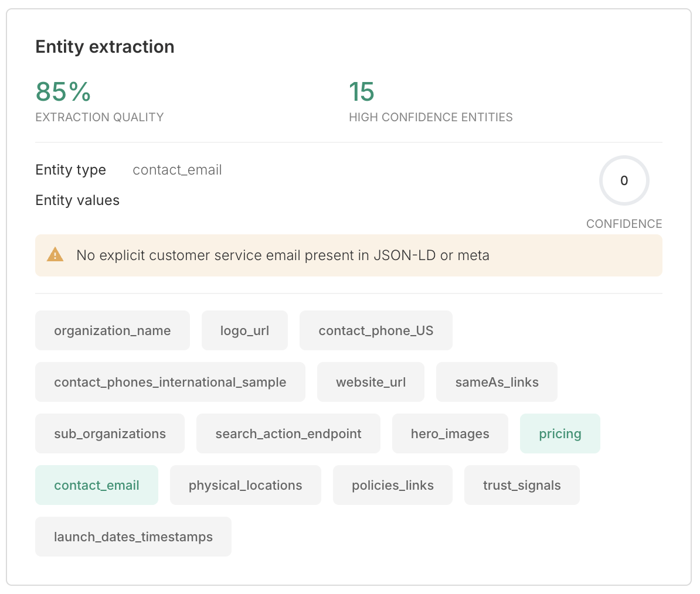Select the logo_url entity chip
This screenshot has height=594, width=700.
[x=244, y=330]
